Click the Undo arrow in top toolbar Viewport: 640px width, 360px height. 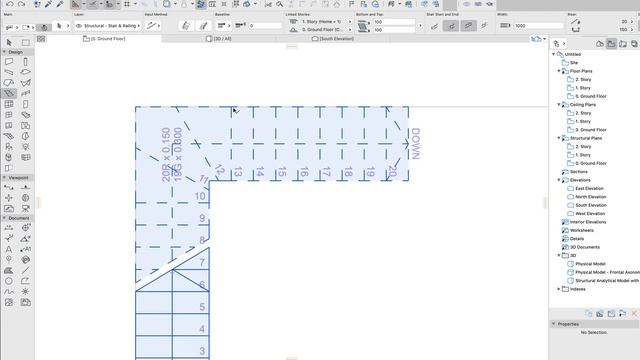click(10, 4)
